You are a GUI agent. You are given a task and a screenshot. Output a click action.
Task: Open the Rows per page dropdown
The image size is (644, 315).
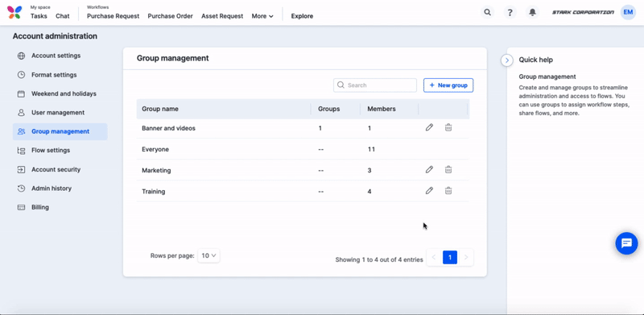pyautogui.click(x=208, y=255)
